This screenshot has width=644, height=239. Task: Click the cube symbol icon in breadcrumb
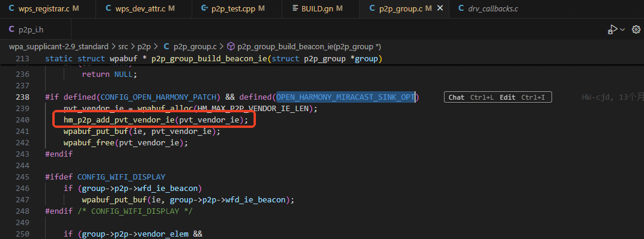pyautogui.click(x=231, y=46)
